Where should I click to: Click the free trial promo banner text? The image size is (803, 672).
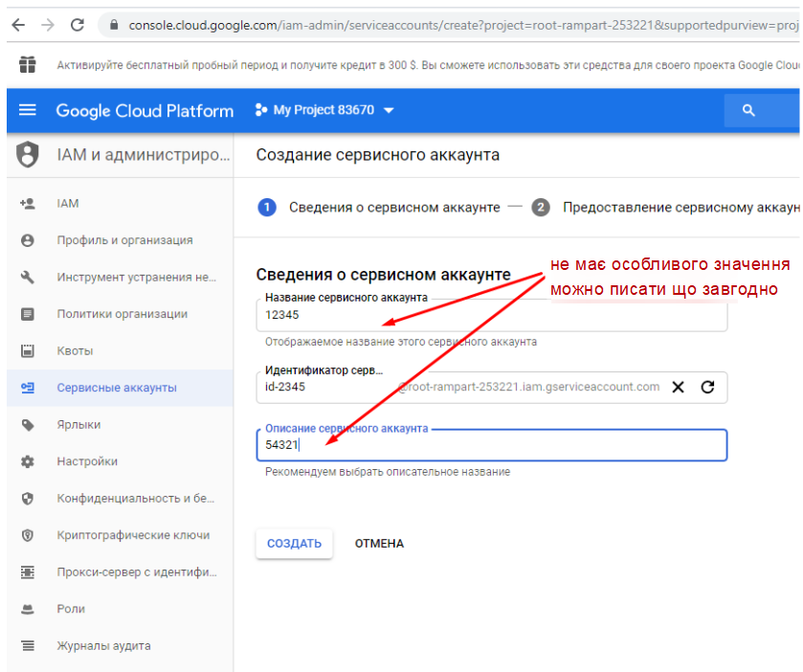(x=428, y=65)
